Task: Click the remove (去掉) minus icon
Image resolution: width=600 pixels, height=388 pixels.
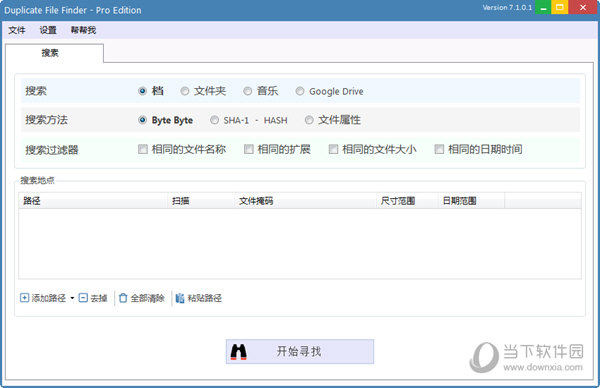Action: tap(83, 298)
